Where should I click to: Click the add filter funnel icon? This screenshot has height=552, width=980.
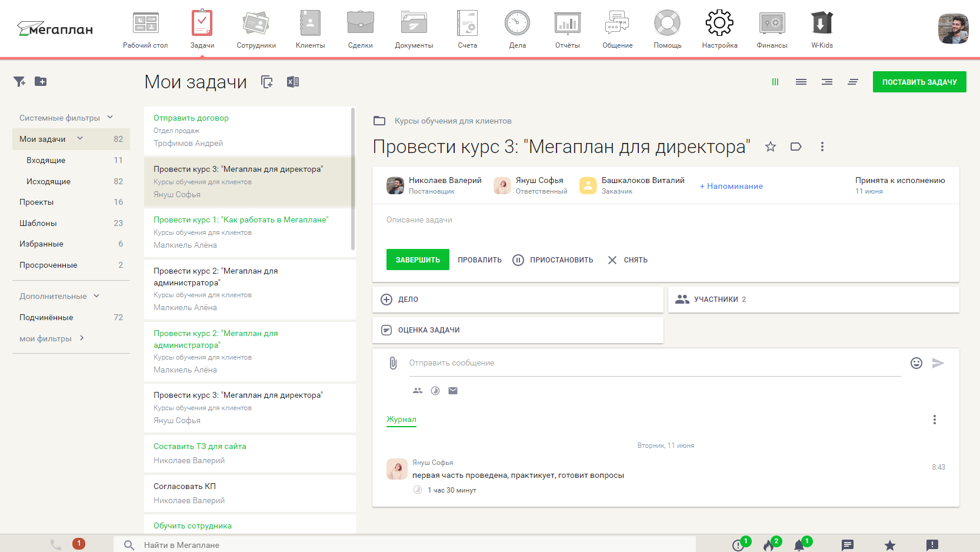coord(19,82)
